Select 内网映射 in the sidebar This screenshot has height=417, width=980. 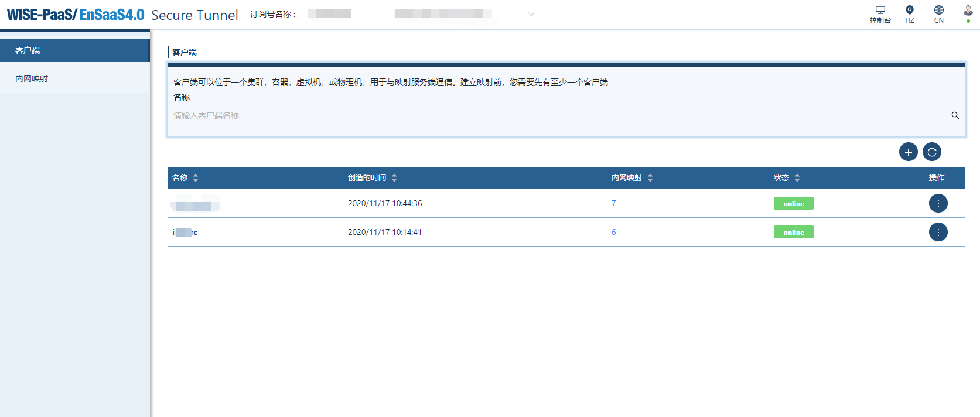(75, 78)
